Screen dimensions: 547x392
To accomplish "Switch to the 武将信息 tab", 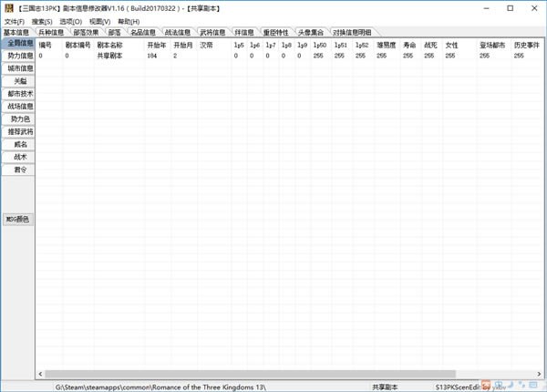I will (212, 33).
